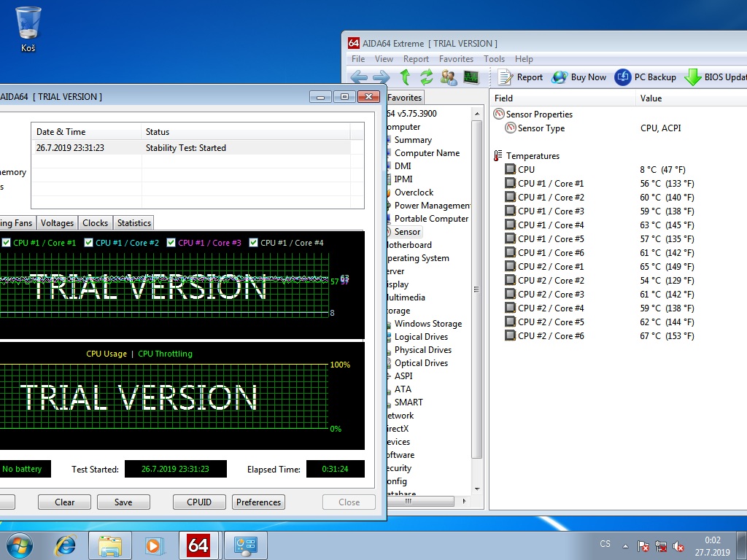Switch to the Statistics tab
Viewport: 747px width, 560px height.
pos(134,223)
